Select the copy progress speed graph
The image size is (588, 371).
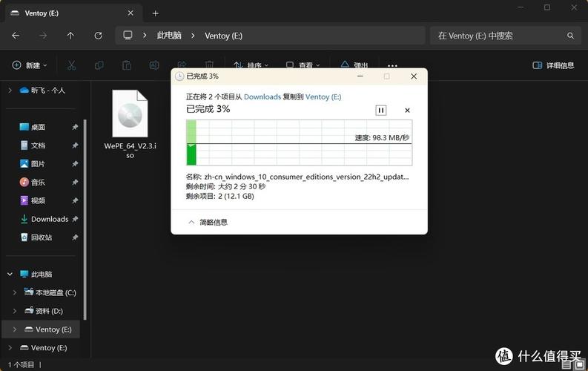point(300,142)
